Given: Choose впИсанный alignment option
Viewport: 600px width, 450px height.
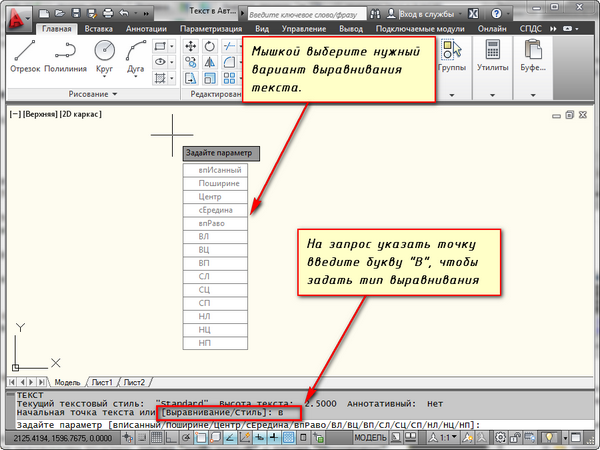Looking at the screenshot, I should click(x=215, y=170).
